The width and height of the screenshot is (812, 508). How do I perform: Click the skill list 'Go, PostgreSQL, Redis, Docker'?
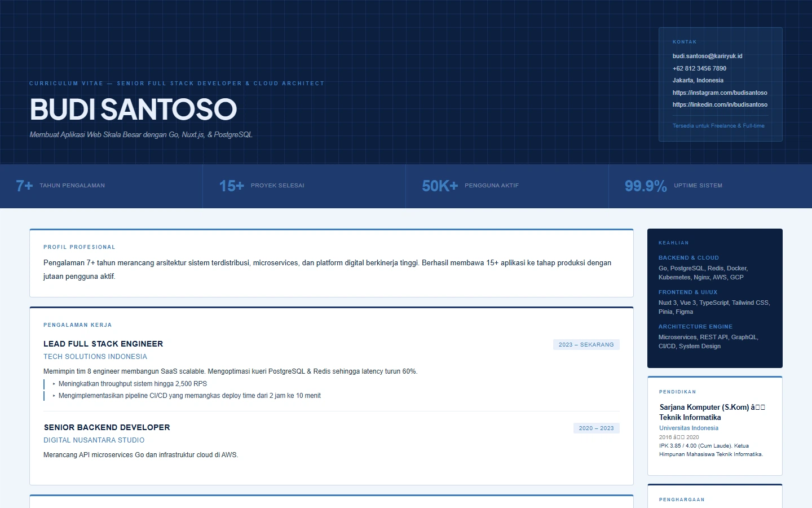pos(703,273)
